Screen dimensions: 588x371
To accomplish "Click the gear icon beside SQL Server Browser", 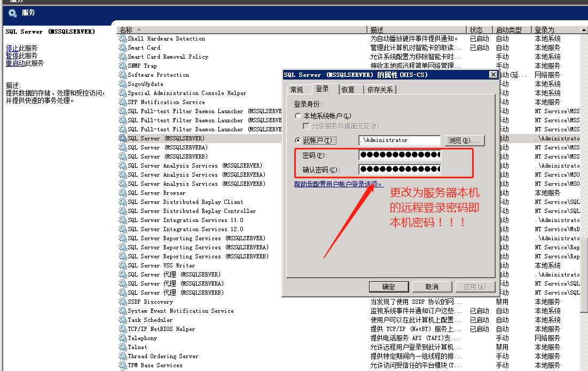I will tap(123, 193).
